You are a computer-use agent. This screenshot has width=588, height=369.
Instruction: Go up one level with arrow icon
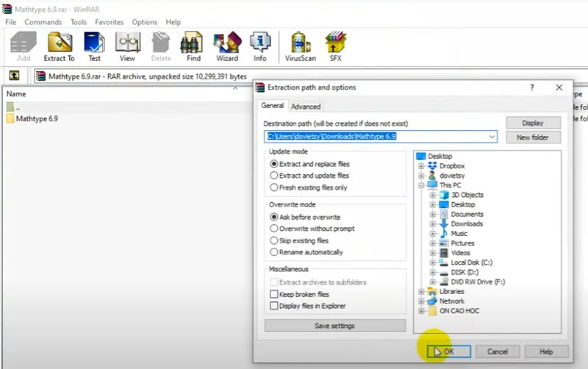(x=14, y=76)
